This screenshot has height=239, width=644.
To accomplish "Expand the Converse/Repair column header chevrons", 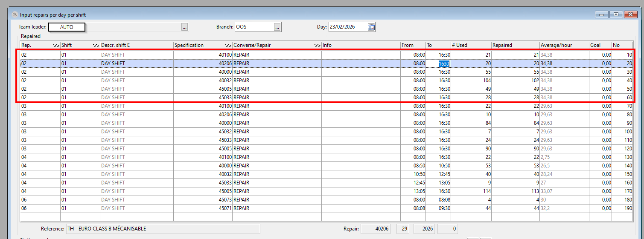I will pyautogui.click(x=317, y=45).
